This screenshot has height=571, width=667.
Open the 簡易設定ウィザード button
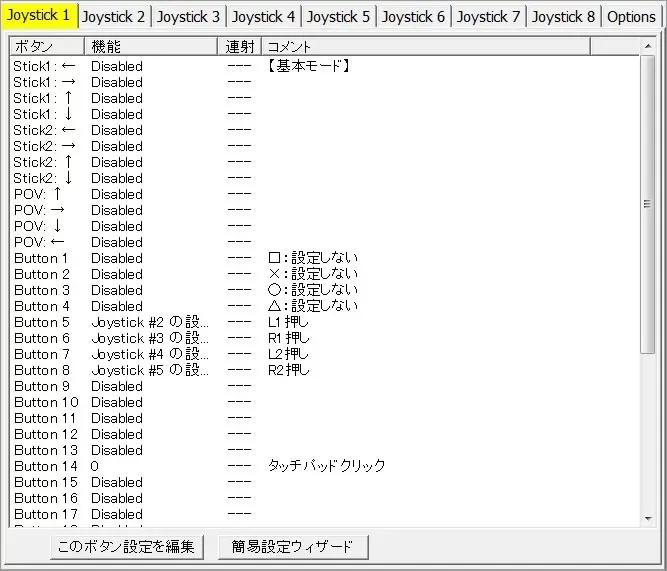click(x=292, y=547)
